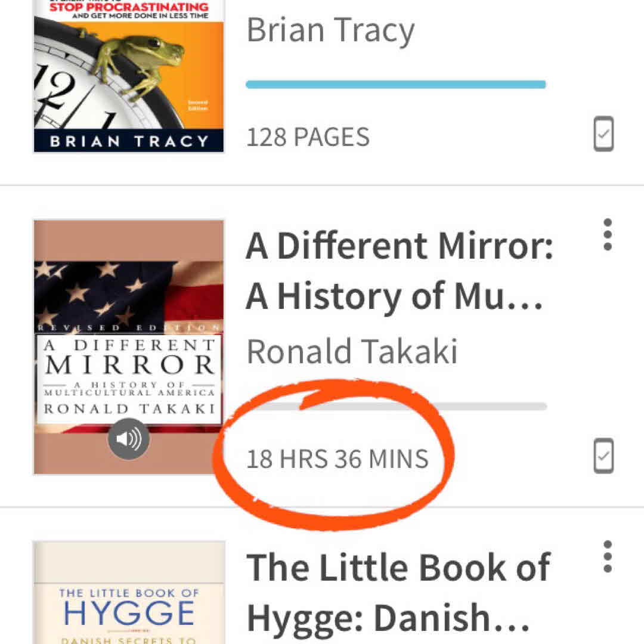The height and width of the screenshot is (644, 644).
Task: Tap the American flag on A Different Mirror cover
Action: pyautogui.click(x=129, y=292)
